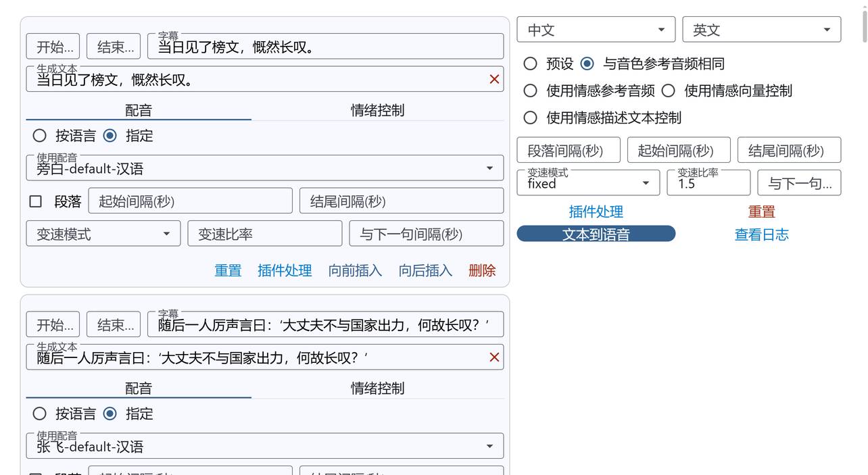The width and height of the screenshot is (868, 475).
Task: Clear generated text in first subtitle card
Action: 494,80
